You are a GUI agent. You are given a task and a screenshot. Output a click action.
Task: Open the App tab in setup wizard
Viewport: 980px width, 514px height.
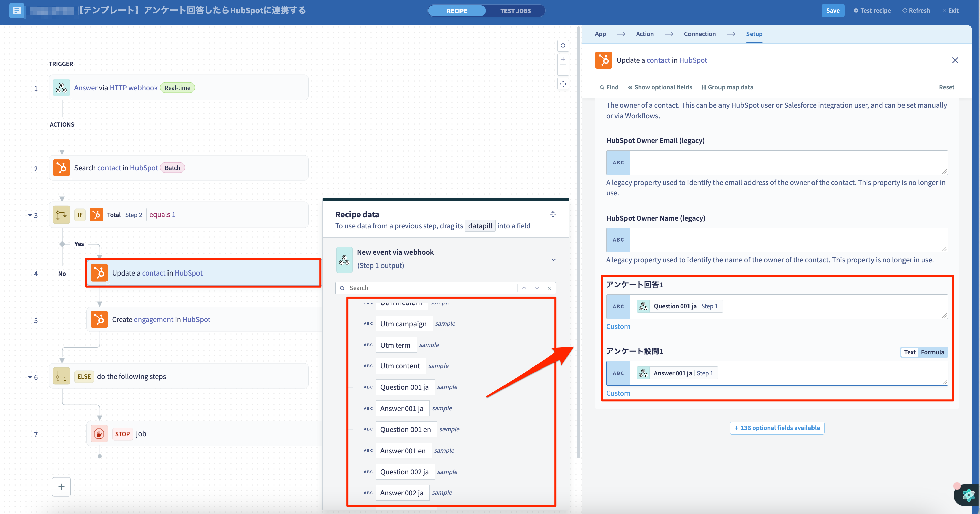point(600,34)
